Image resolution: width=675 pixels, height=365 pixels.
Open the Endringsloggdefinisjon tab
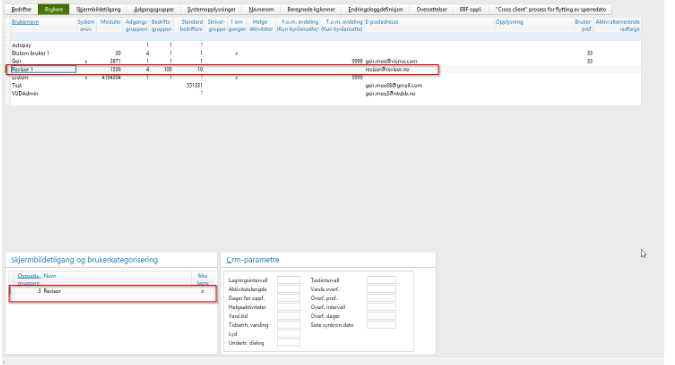[x=375, y=9]
